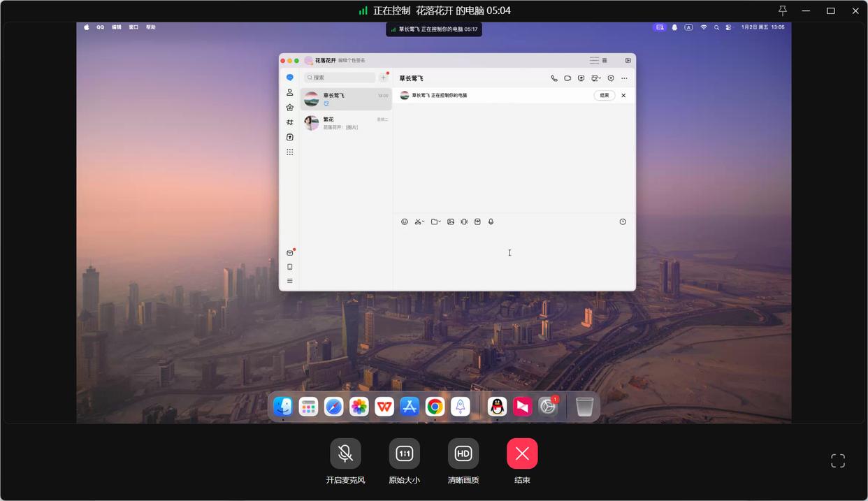868x501 pixels.
Task: Click the window shake icon in chat toolbar
Action: pos(464,222)
